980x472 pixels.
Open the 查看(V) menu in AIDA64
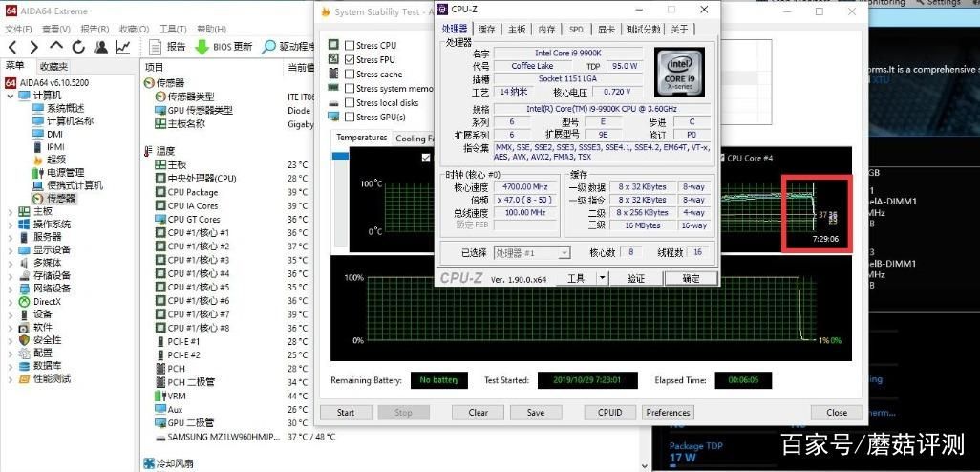tap(56, 29)
